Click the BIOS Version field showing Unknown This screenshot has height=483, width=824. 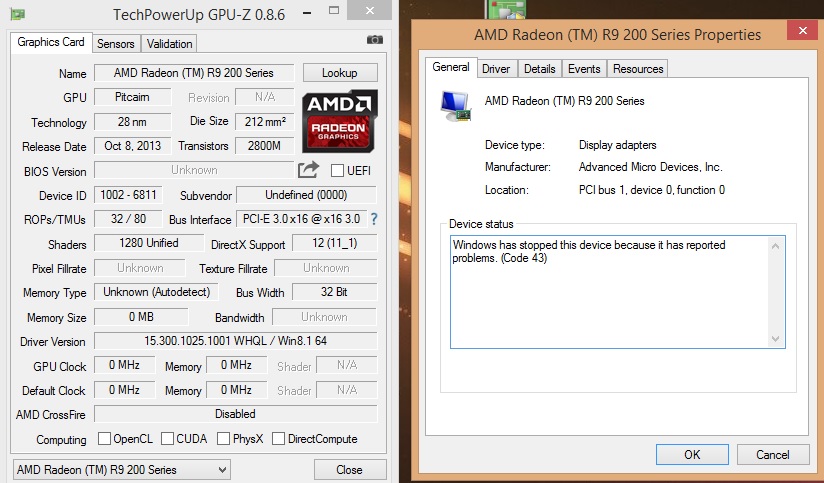pos(194,170)
